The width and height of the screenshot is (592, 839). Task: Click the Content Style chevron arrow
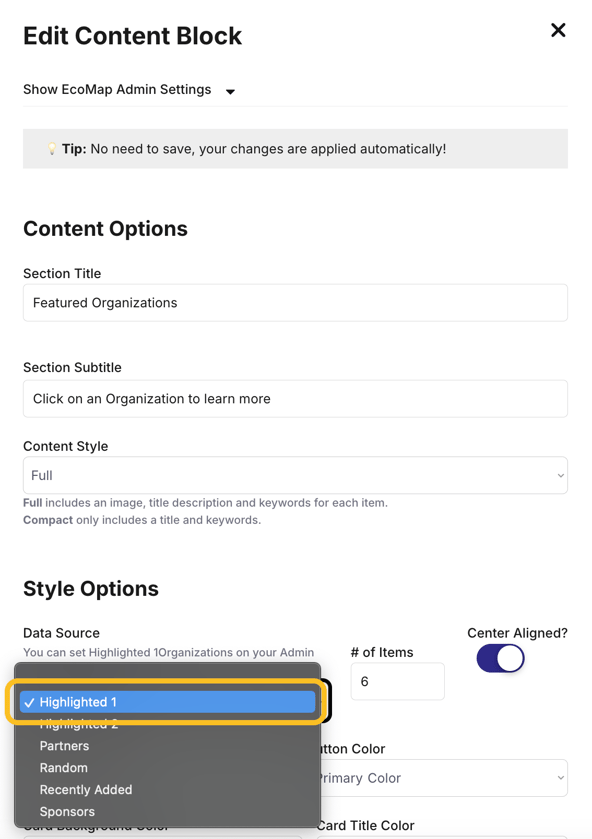(560, 476)
